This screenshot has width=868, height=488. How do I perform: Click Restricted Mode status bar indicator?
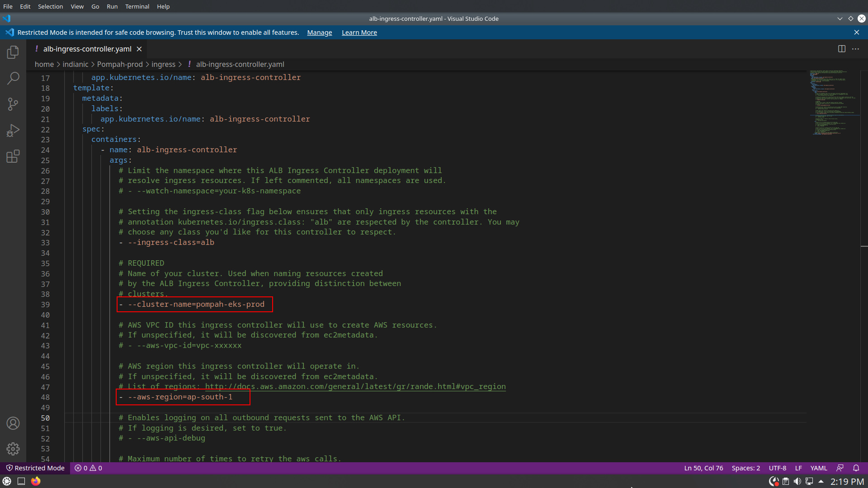coord(35,468)
